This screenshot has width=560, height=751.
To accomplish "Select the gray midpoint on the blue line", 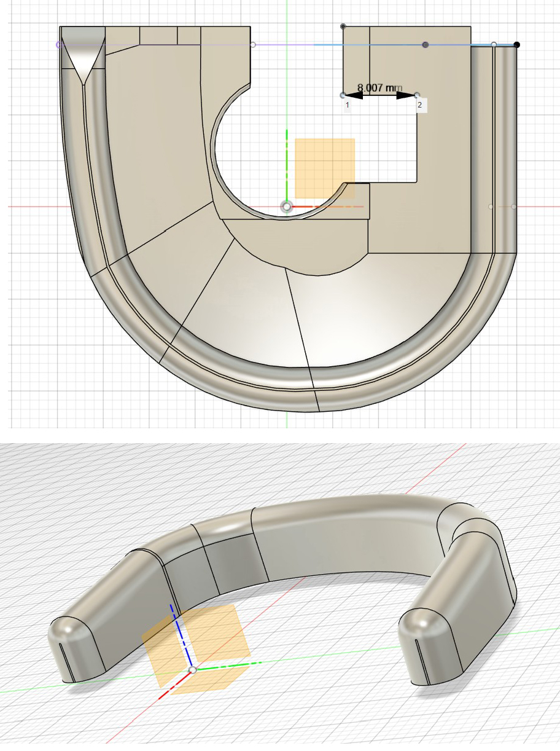I will coord(426,45).
